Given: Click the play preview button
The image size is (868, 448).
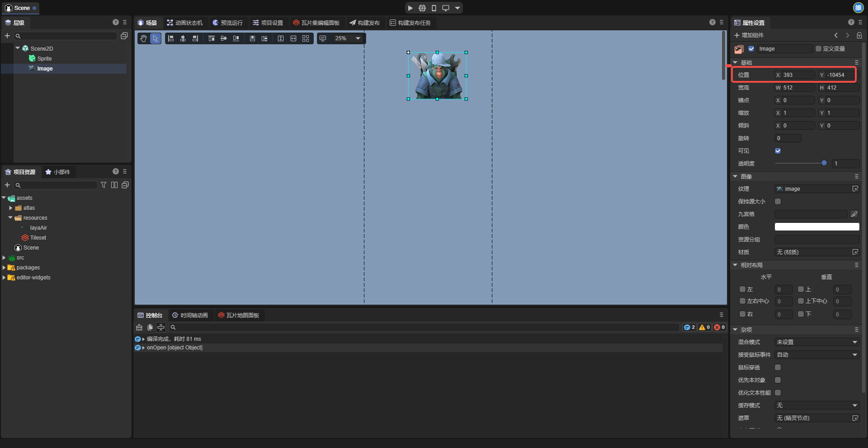Looking at the screenshot, I should (410, 8).
